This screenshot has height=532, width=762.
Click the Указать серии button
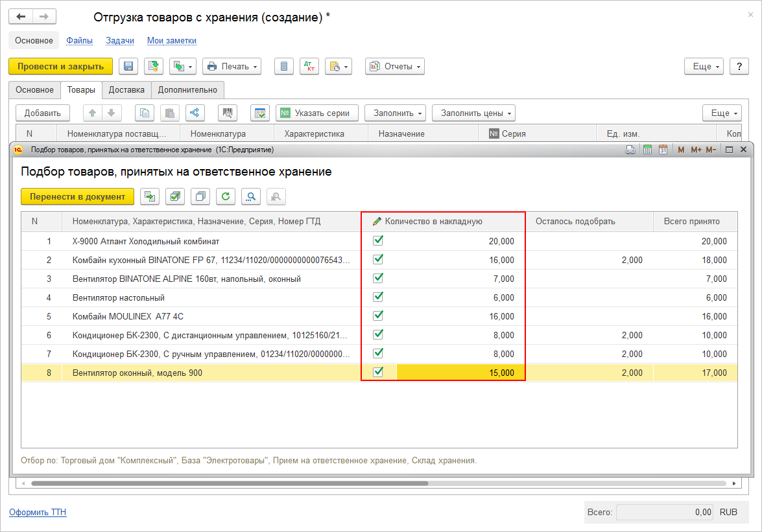click(x=317, y=113)
